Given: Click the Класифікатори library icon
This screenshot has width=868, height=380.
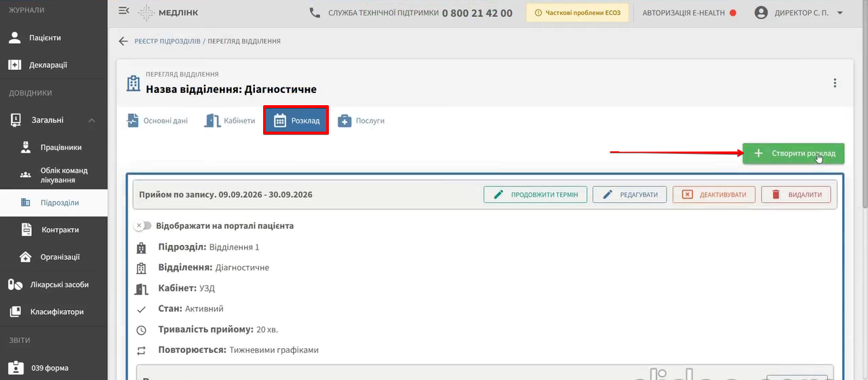Looking at the screenshot, I should pos(15,312).
